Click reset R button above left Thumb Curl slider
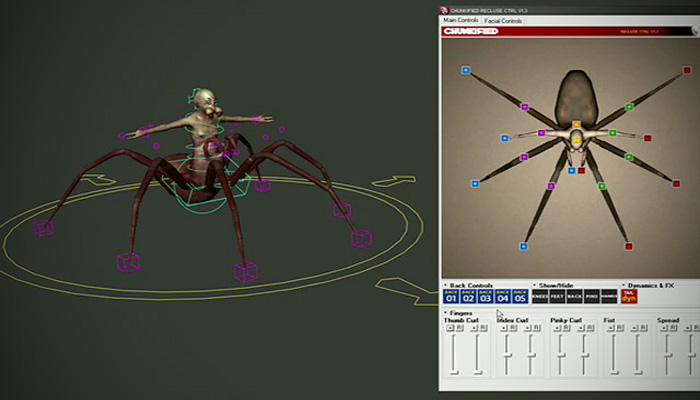700x400 pixels. [x=459, y=328]
